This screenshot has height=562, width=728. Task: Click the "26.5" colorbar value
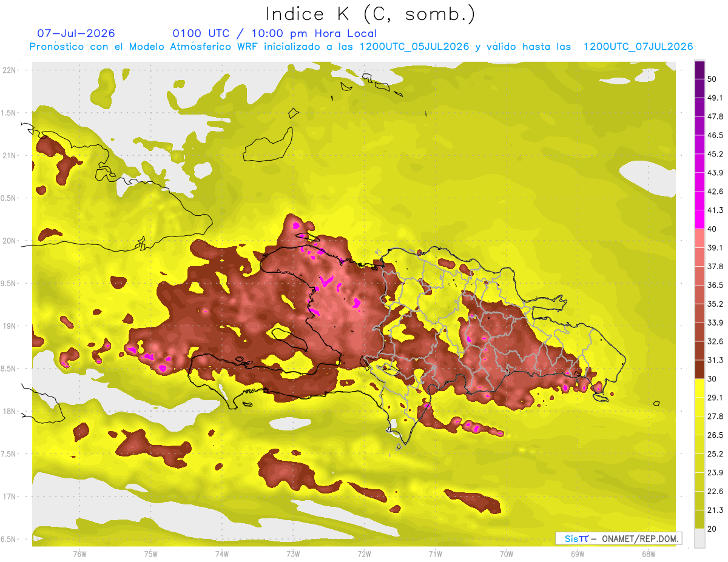coord(715,435)
